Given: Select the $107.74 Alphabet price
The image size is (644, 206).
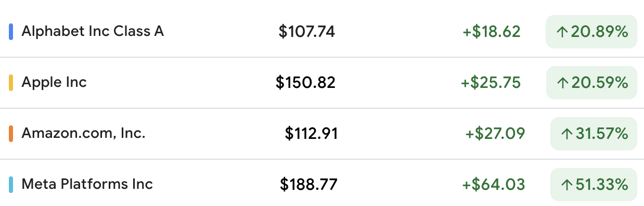Looking at the screenshot, I should pyautogui.click(x=307, y=32).
